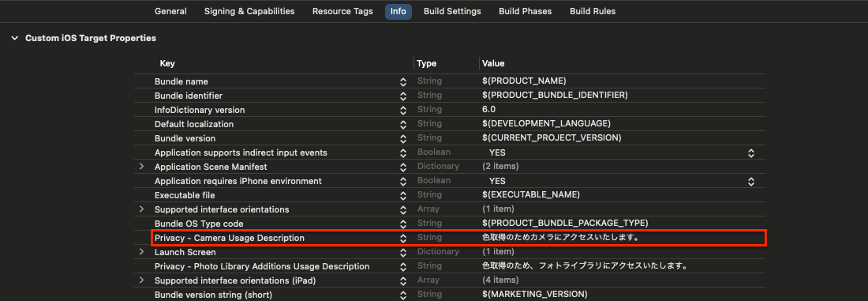Expand Supported interface orientations (iPad) row
This screenshot has height=301, width=868.
142,280
